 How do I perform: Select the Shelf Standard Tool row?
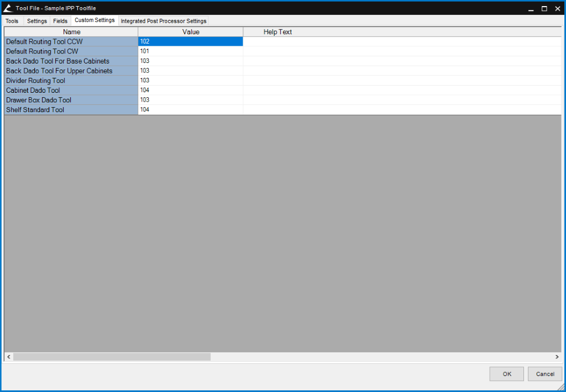71,109
